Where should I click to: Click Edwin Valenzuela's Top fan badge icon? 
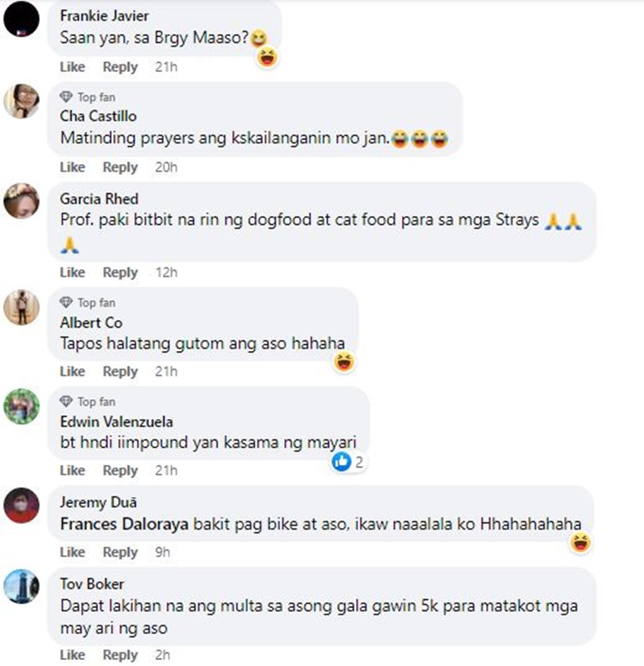66,402
